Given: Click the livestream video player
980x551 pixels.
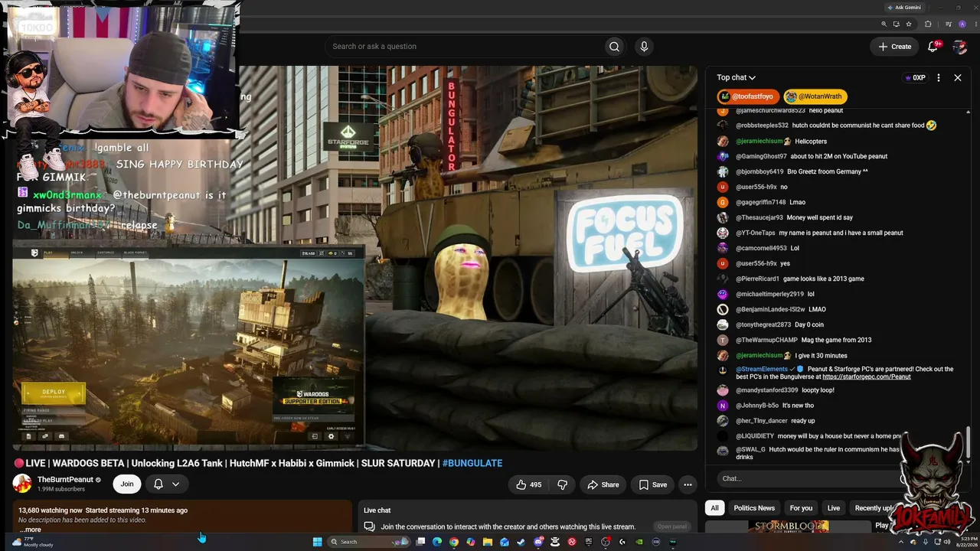Looking at the screenshot, I should coord(355,258).
